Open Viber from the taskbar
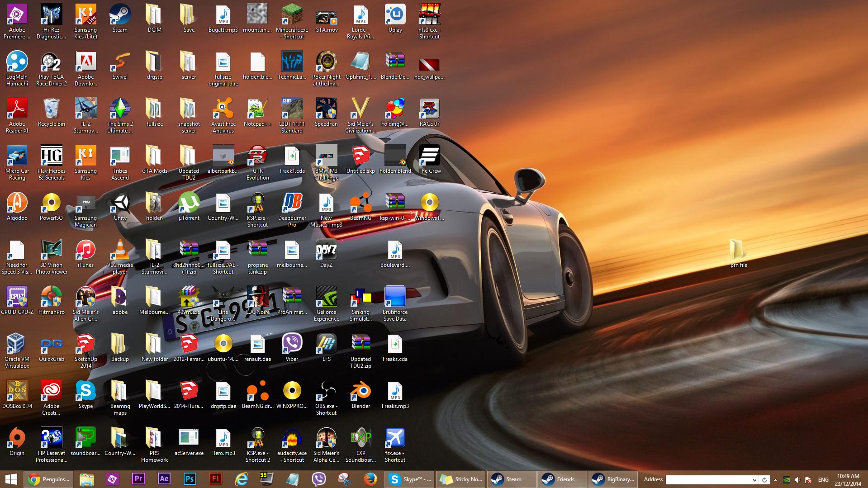The width and height of the screenshot is (868, 488). click(x=318, y=479)
